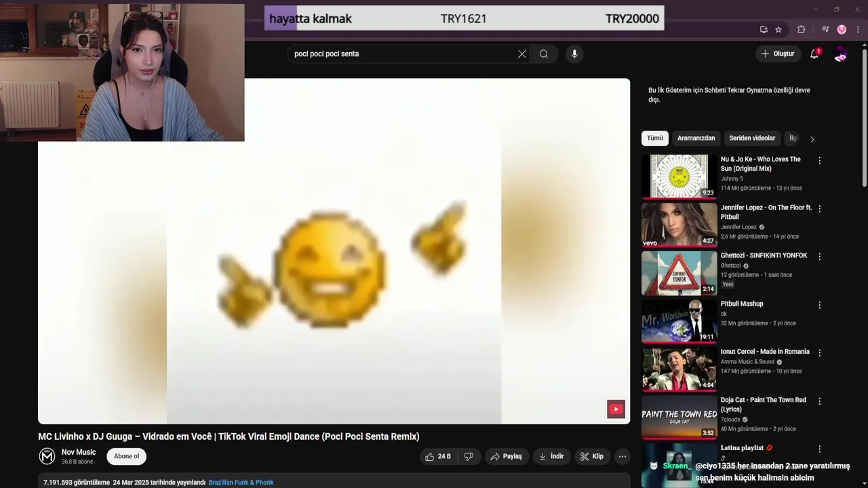Click the 7.191.593 görüntüleme view count
The width and height of the screenshot is (868, 488).
[x=77, y=483]
